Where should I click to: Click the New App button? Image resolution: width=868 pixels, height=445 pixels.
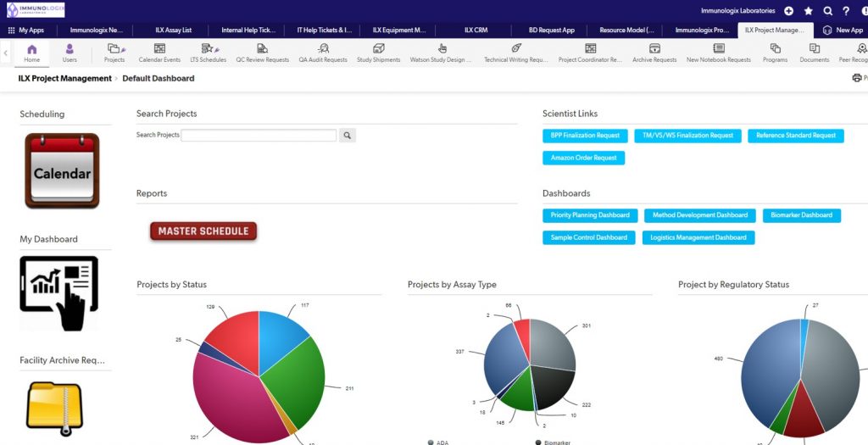tap(843, 30)
